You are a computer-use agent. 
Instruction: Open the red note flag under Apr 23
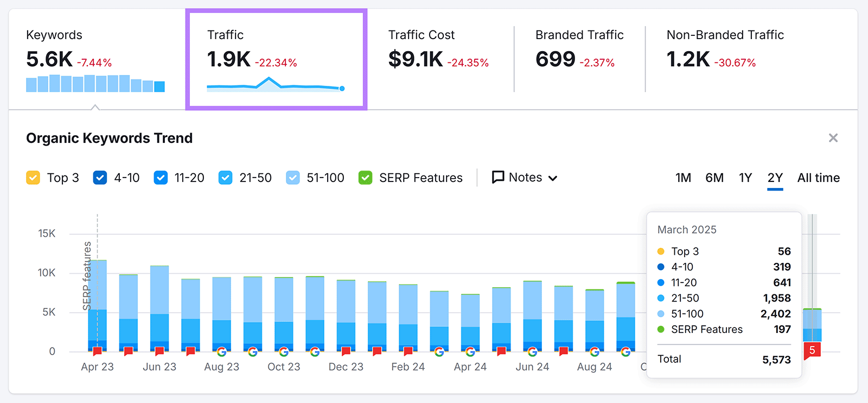[x=98, y=351]
